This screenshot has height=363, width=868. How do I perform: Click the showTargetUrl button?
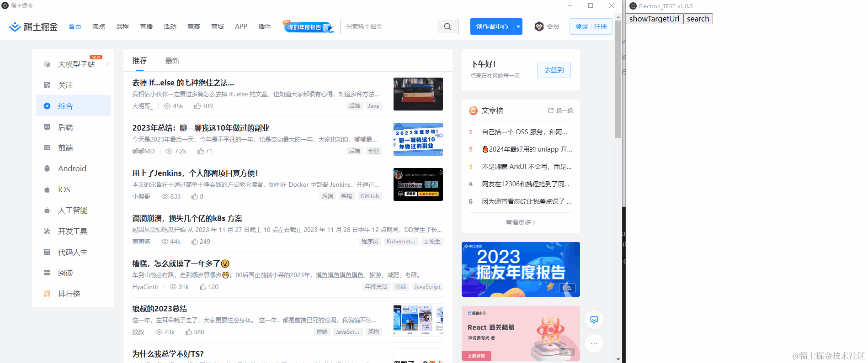click(x=655, y=19)
